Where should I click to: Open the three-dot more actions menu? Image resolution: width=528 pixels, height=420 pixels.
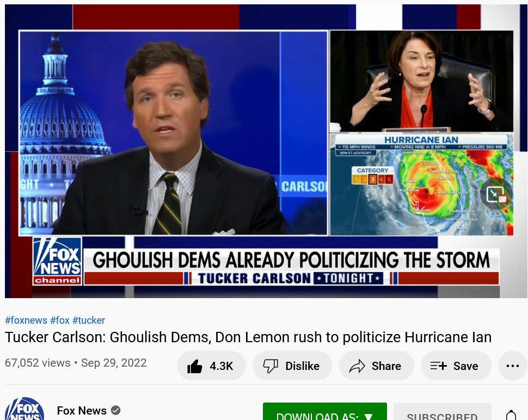coord(513,366)
